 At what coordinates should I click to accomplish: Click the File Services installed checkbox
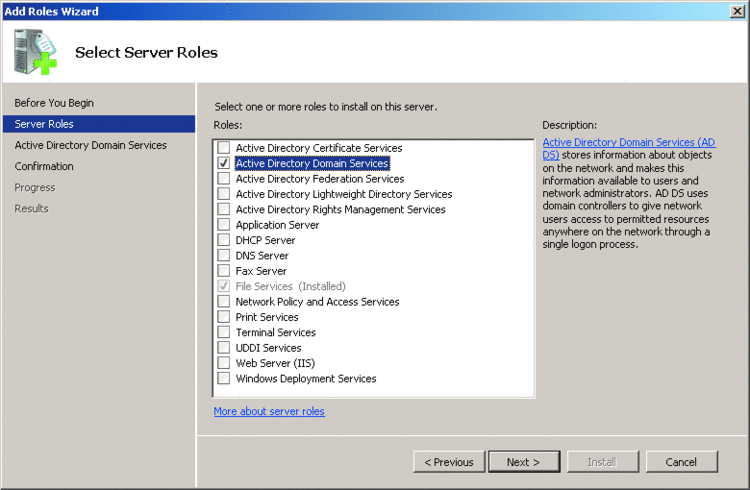[x=223, y=286]
